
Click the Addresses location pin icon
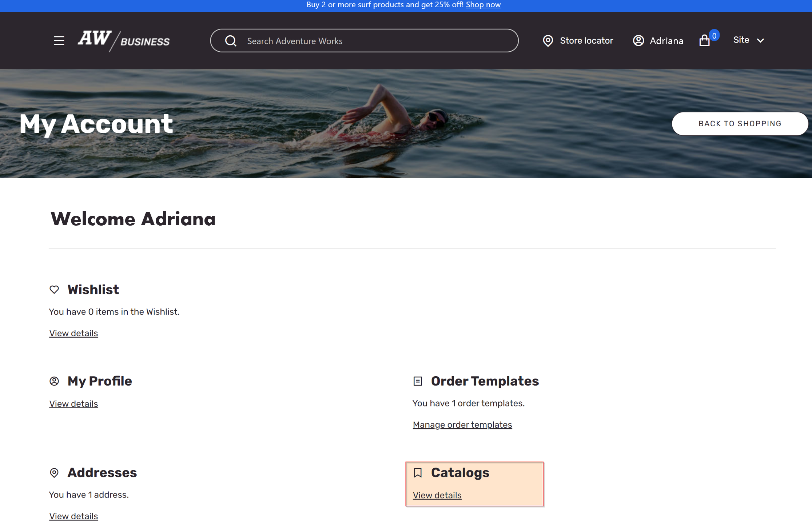tap(55, 472)
